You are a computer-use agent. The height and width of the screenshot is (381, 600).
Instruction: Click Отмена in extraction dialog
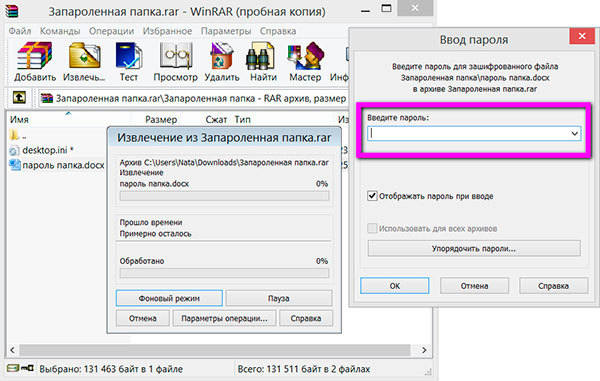coord(143,318)
